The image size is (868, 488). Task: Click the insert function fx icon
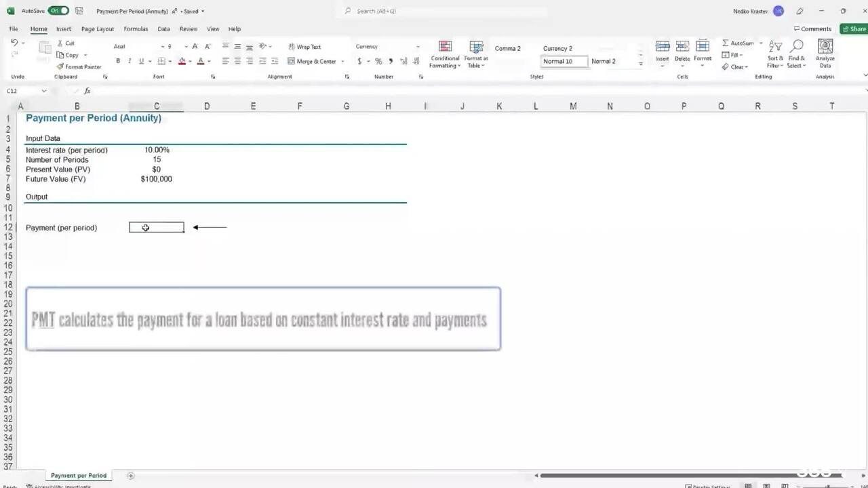point(87,91)
